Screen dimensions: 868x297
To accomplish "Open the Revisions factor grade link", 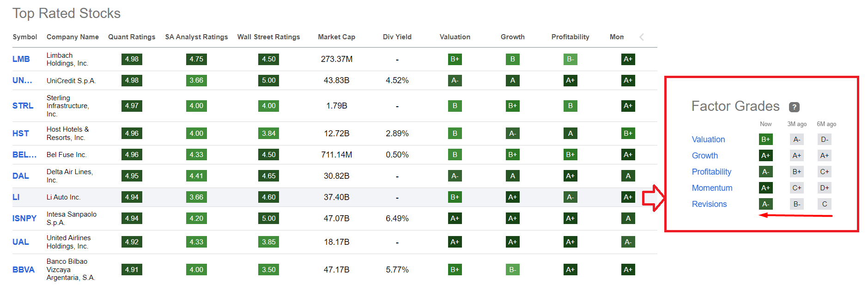I will coord(709,204).
